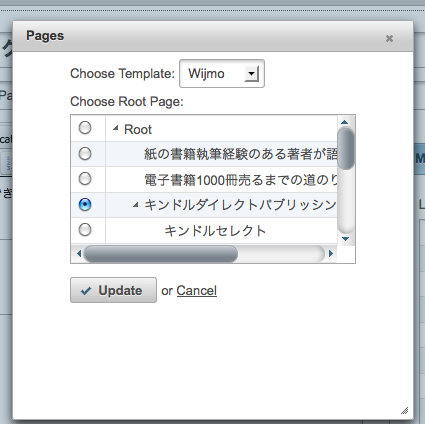Click the Cancel link

pos(197,291)
